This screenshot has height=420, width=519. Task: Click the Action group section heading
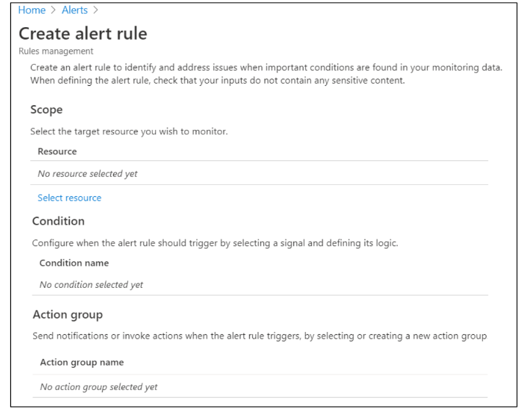tap(68, 314)
